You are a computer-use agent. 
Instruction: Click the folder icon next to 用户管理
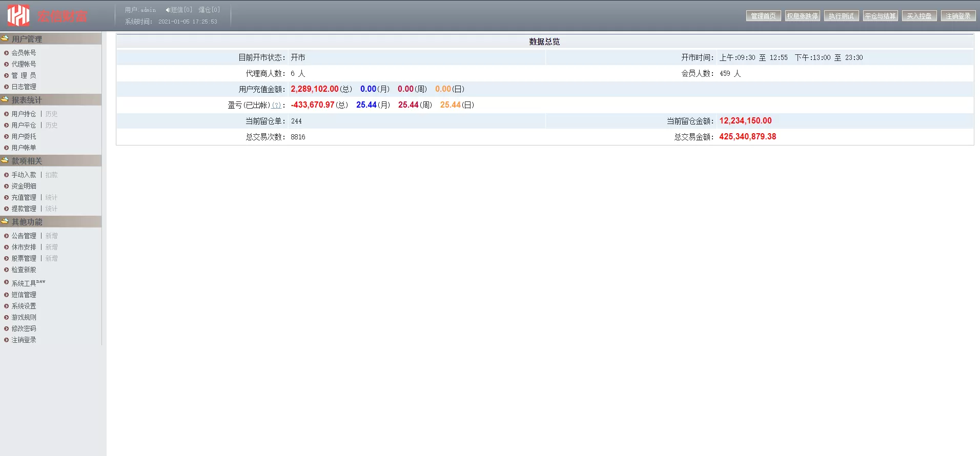(5, 38)
